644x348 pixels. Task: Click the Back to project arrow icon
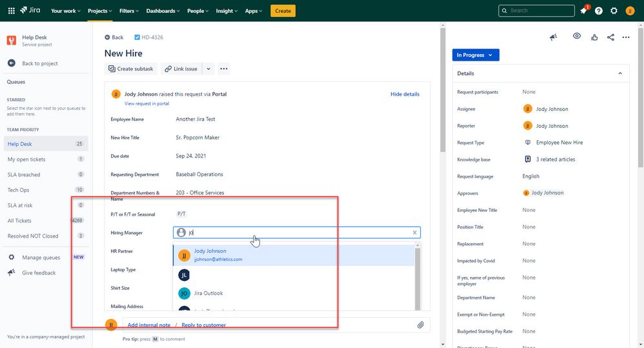(x=12, y=63)
